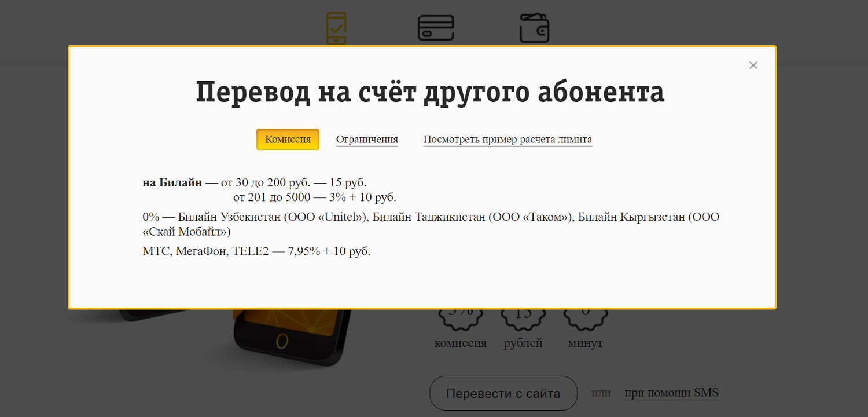Click the Перевод на счёт другого абонента heading

(x=429, y=93)
